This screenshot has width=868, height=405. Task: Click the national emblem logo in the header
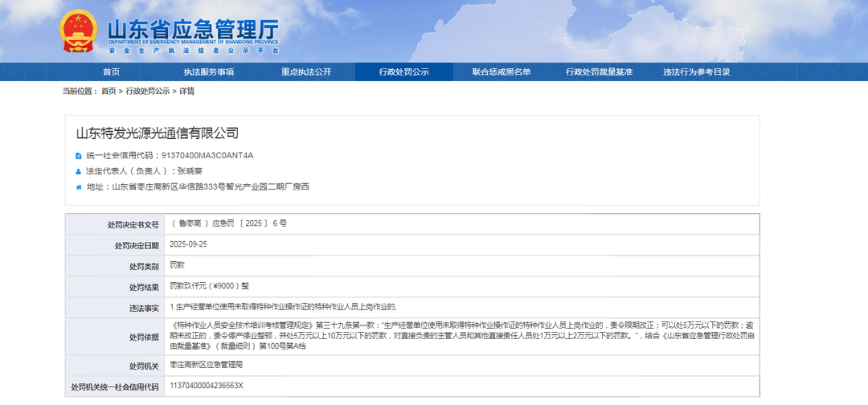(78, 31)
